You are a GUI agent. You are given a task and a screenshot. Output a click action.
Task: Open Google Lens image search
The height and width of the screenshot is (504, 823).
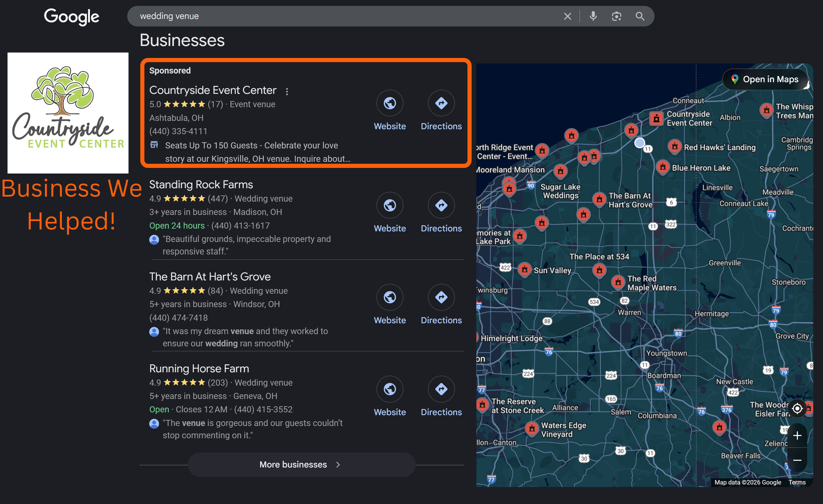pyautogui.click(x=616, y=16)
